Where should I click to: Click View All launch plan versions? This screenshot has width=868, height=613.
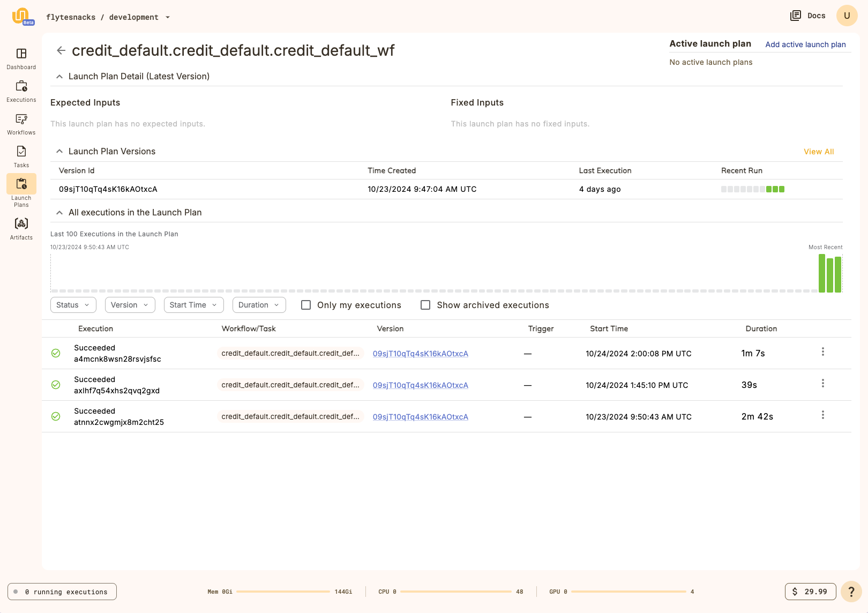818,152
